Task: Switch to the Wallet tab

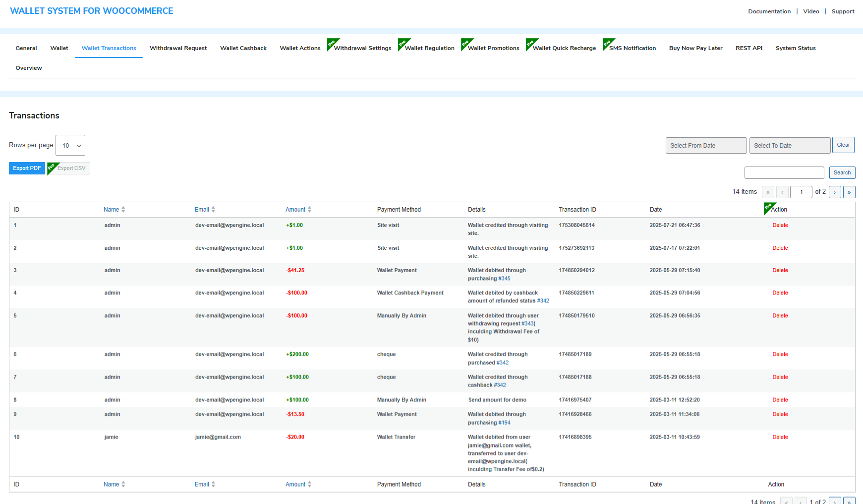Action: 59,48
